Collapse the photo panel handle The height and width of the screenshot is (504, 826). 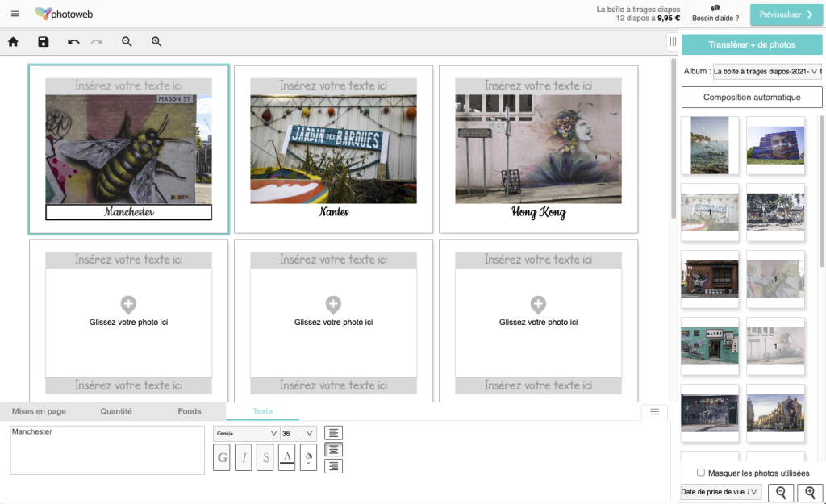pyautogui.click(x=673, y=42)
